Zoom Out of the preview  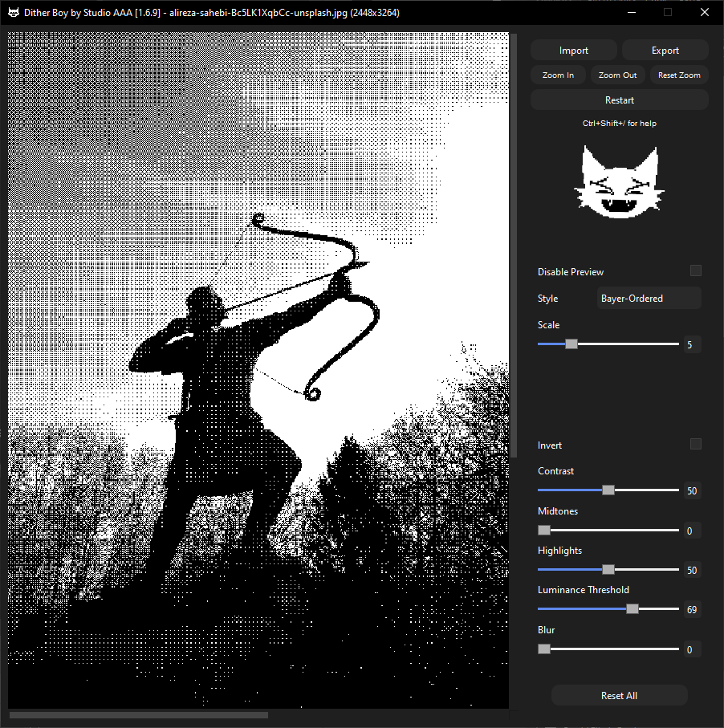point(618,75)
